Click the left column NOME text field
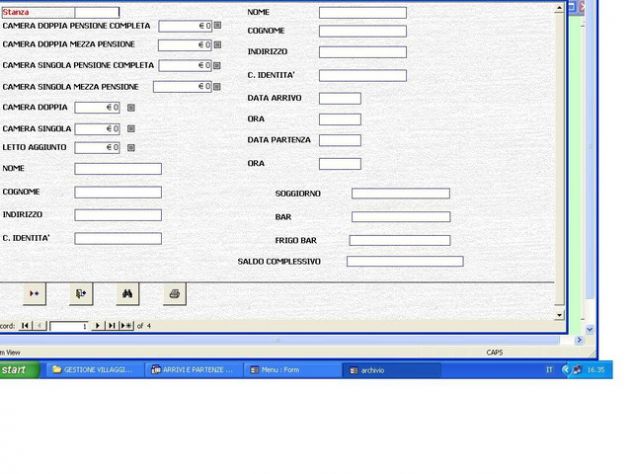The width and height of the screenshot is (632, 474). click(118, 169)
